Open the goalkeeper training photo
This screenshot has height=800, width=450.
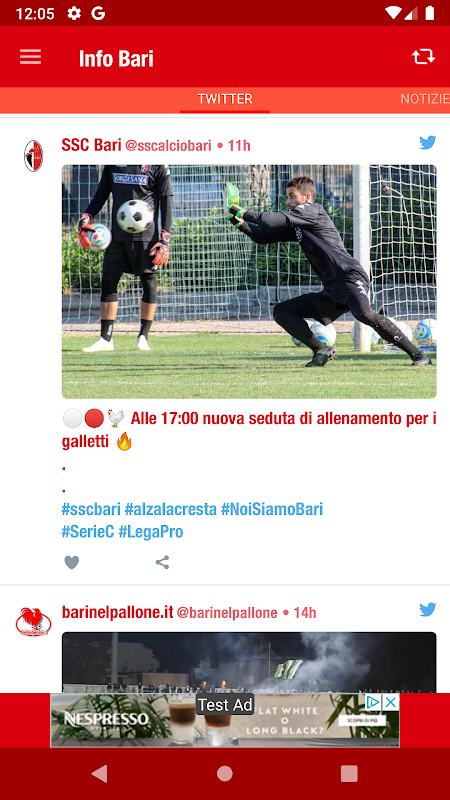click(249, 281)
